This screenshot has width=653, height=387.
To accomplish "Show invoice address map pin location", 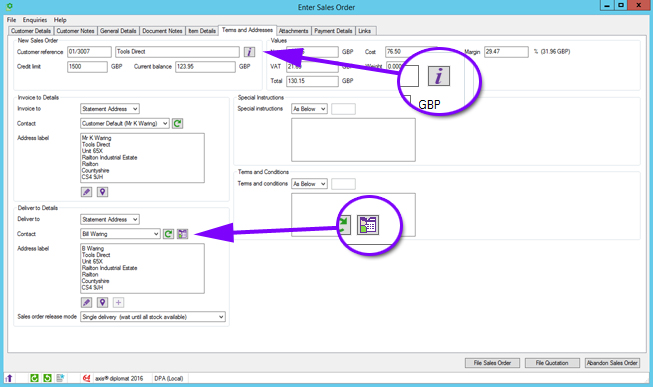I will pos(102,192).
